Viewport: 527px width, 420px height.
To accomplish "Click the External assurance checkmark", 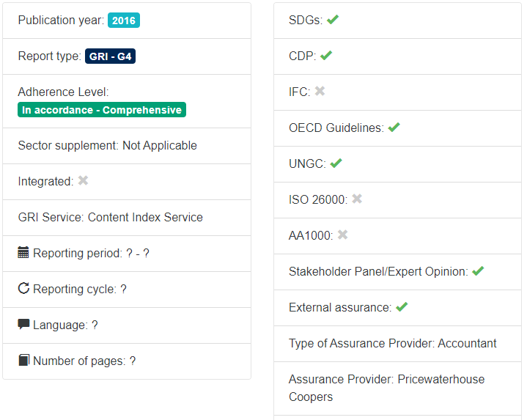I will 401,307.
